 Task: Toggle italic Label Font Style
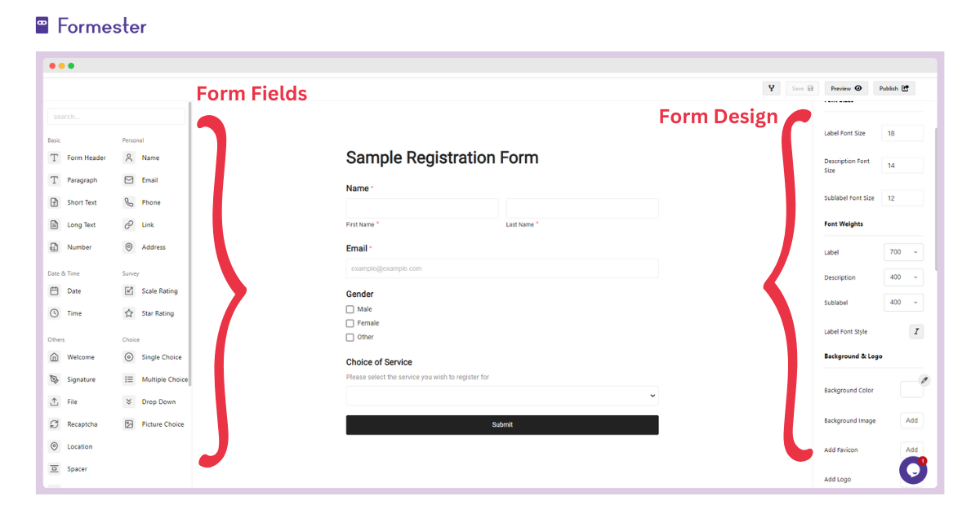(x=916, y=331)
